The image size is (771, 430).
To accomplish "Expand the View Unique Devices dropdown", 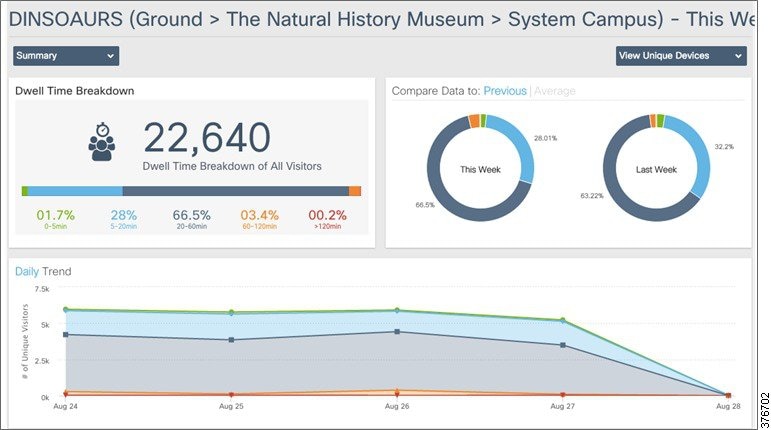I will pos(680,56).
